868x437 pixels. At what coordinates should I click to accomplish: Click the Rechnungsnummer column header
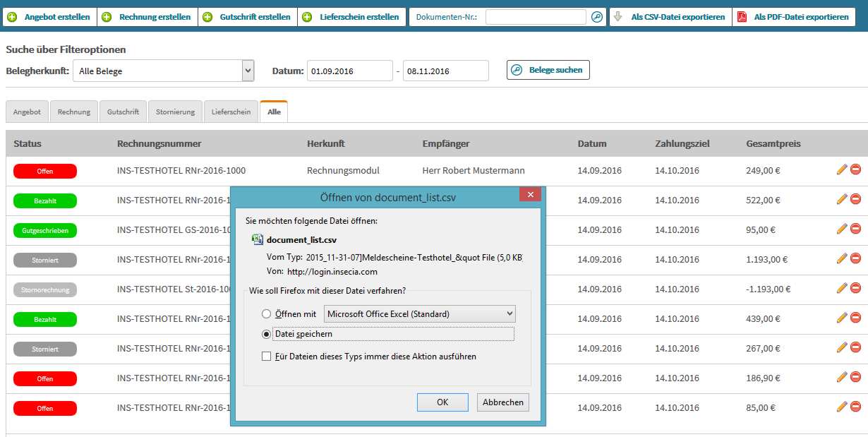pos(159,143)
